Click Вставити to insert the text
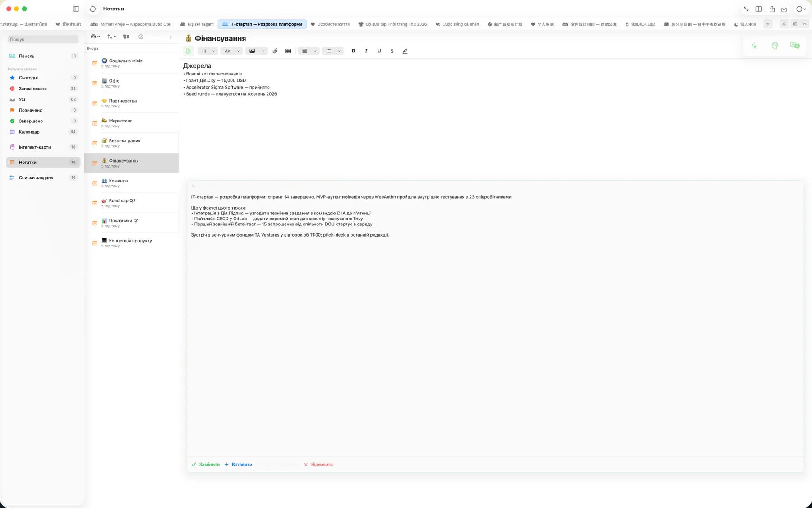The image size is (812, 508). (238, 464)
